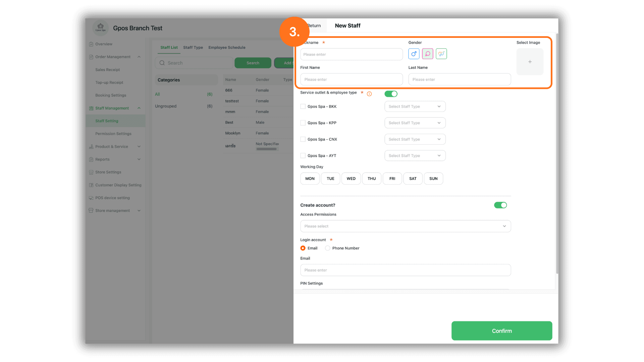Viewport: 644px width, 362px height.
Task: Open the Access Permissions dropdown
Action: [x=406, y=226]
